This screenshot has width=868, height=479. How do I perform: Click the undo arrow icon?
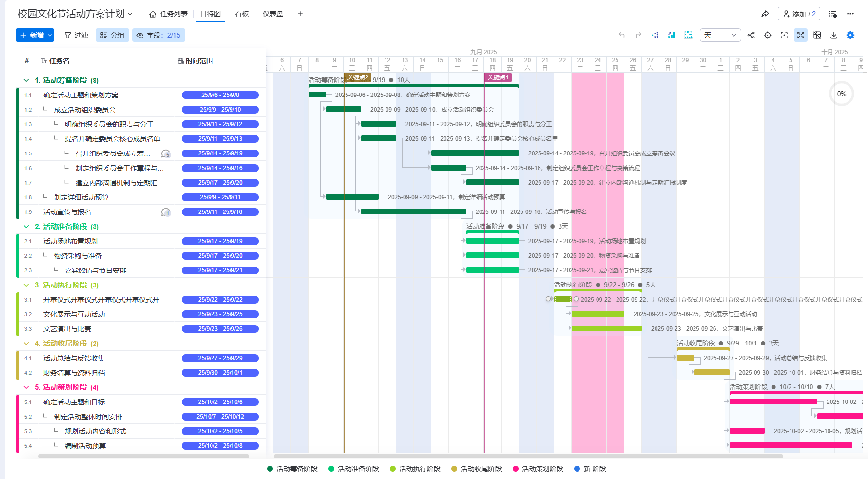(622, 35)
